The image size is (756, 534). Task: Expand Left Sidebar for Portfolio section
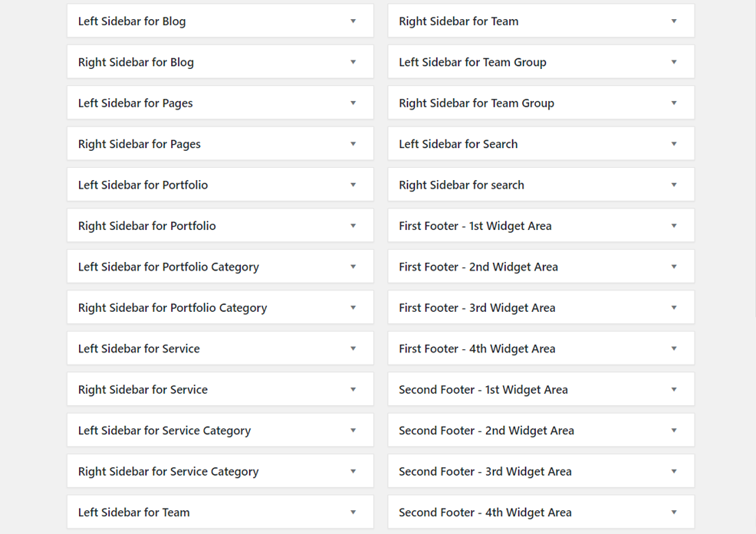(x=353, y=185)
